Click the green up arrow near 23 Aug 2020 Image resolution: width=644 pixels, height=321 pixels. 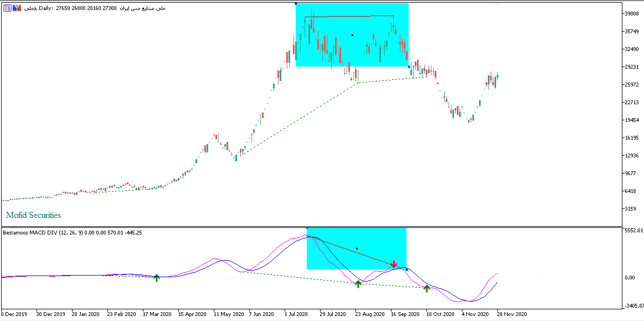[x=358, y=284]
